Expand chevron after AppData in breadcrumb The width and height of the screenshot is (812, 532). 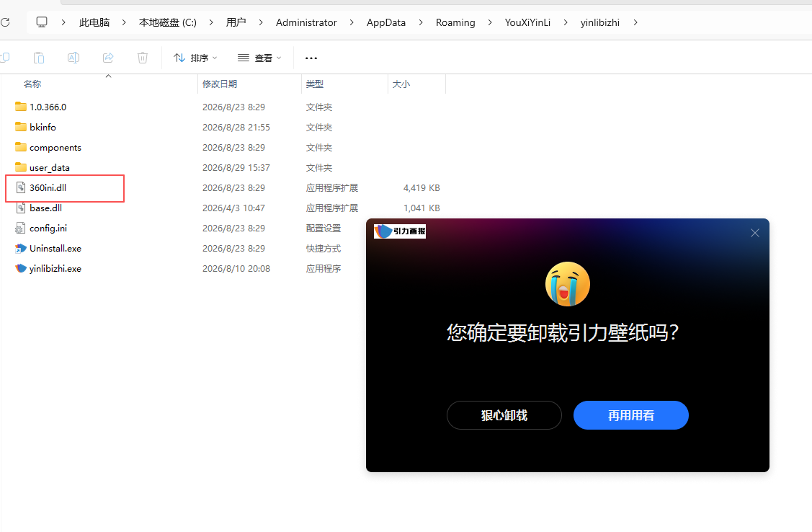coord(421,22)
